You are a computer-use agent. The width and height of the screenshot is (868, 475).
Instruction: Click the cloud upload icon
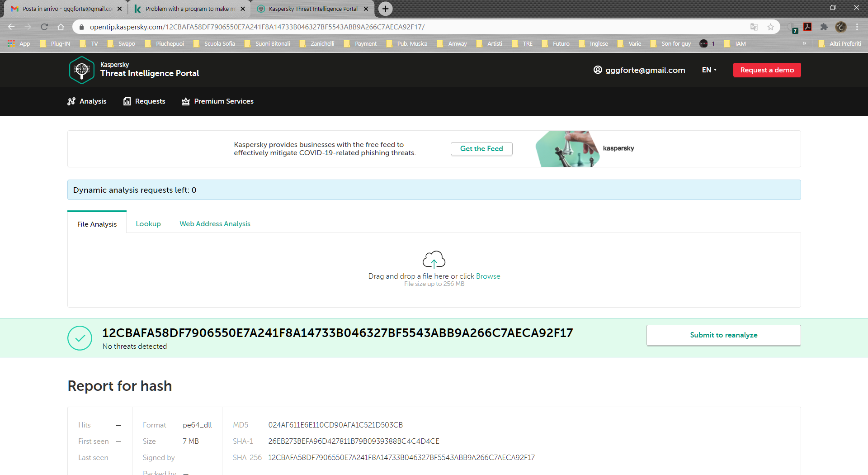pos(434,260)
